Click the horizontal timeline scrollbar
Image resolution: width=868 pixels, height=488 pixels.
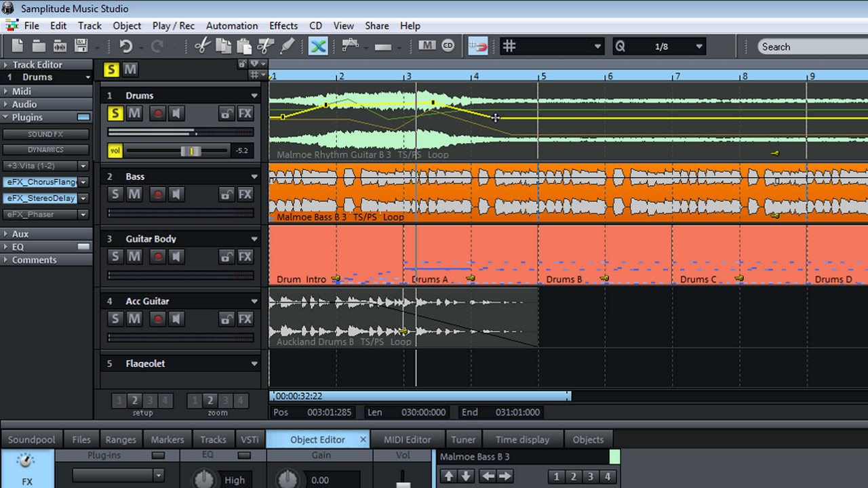point(420,396)
